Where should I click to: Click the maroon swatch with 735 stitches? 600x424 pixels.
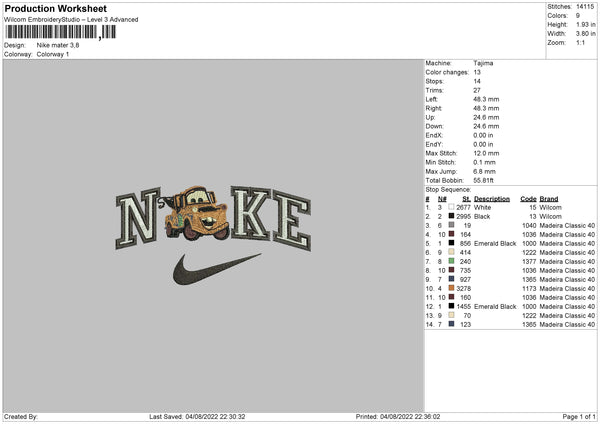pyautogui.click(x=451, y=270)
